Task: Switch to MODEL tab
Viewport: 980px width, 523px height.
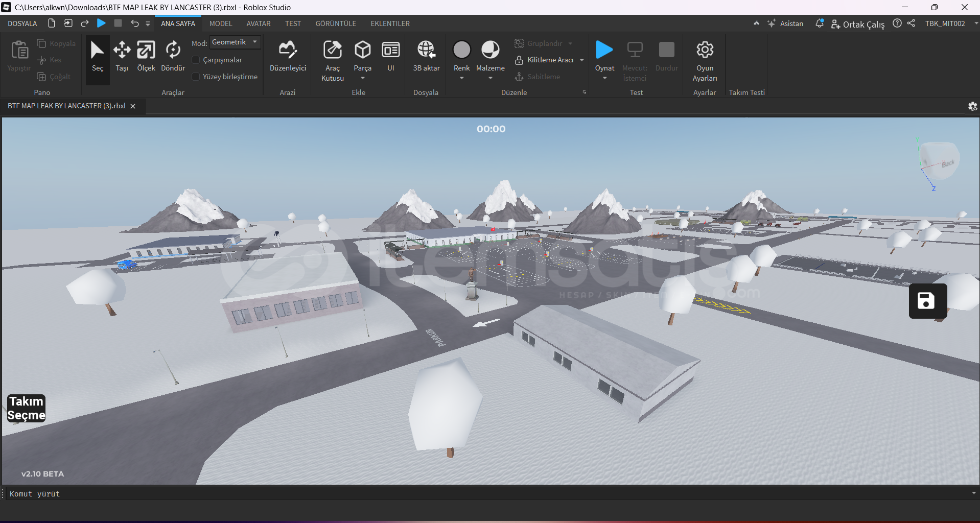Action: [221, 23]
